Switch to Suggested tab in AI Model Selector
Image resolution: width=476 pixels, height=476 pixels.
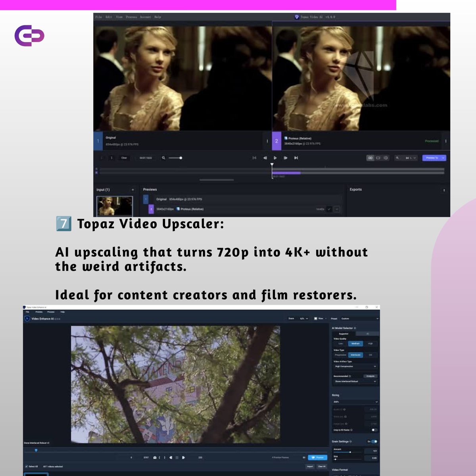click(344, 334)
